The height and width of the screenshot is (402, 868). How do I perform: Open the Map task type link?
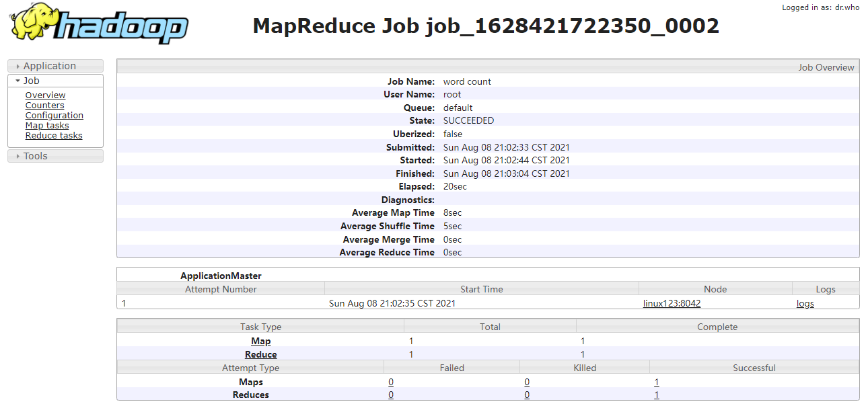[x=261, y=341]
